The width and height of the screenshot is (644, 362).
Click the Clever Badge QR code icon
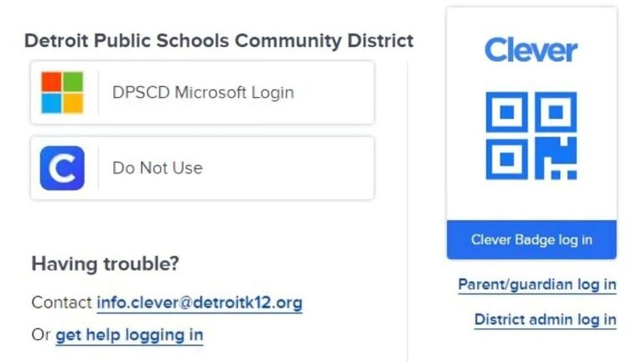(x=531, y=136)
